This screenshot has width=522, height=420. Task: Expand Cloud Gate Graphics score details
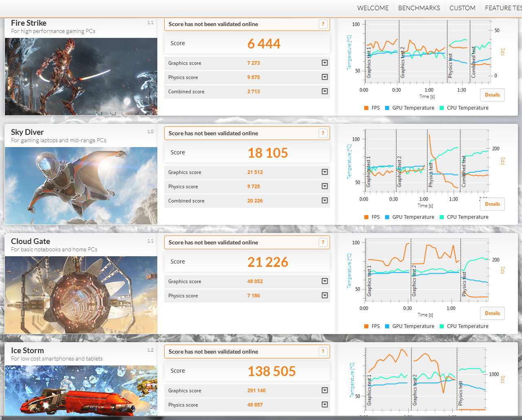pyautogui.click(x=325, y=281)
